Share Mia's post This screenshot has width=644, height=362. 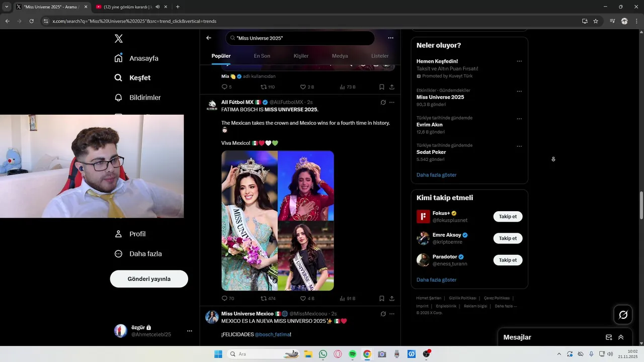391,87
